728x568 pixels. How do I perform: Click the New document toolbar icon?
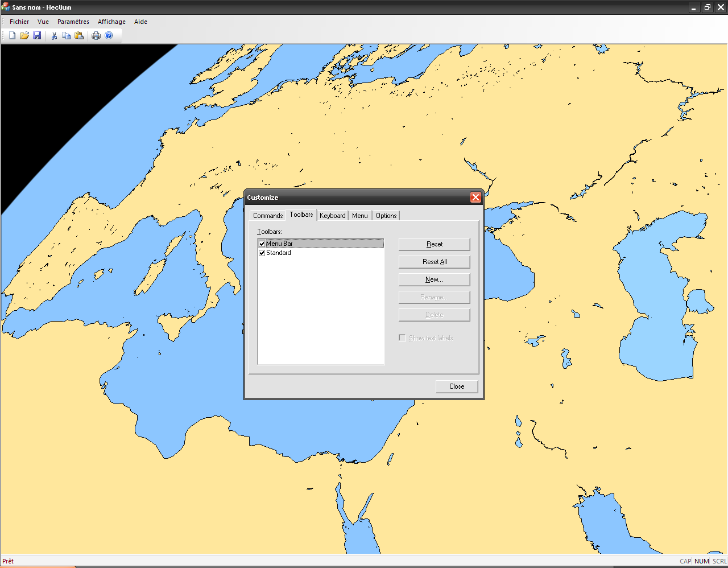pos(12,36)
